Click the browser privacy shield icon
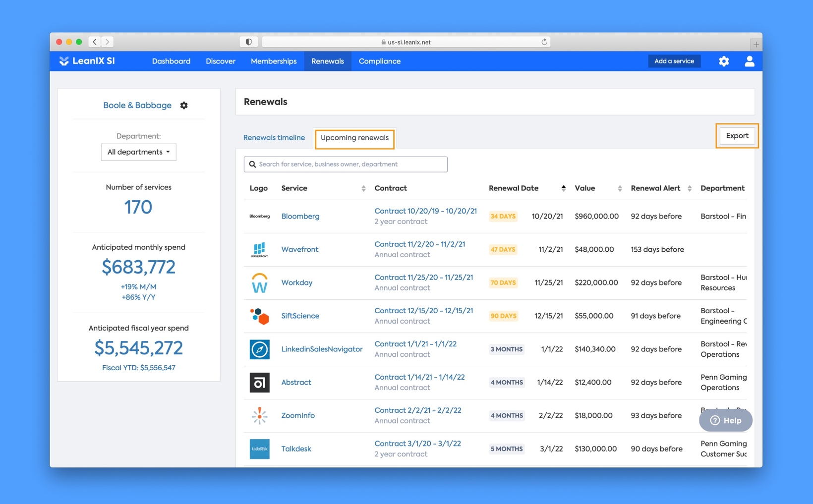813x504 pixels. tap(248, 42)
